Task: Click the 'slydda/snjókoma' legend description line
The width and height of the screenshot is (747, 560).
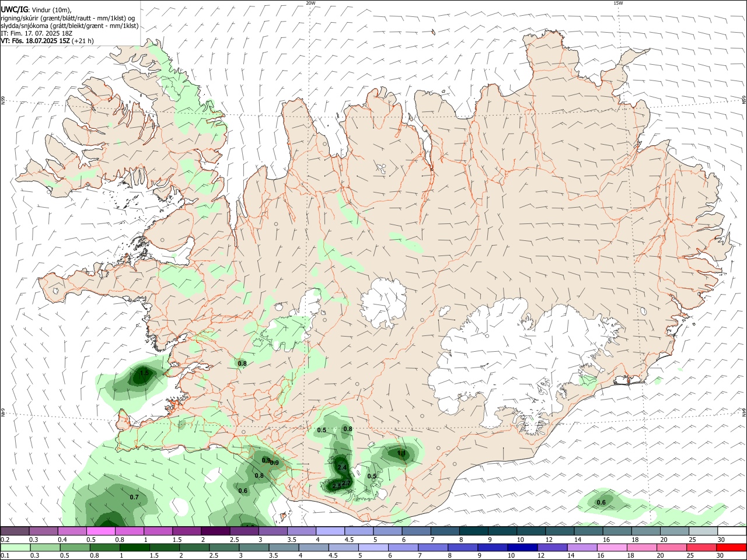Action: [x=69, y=26]
